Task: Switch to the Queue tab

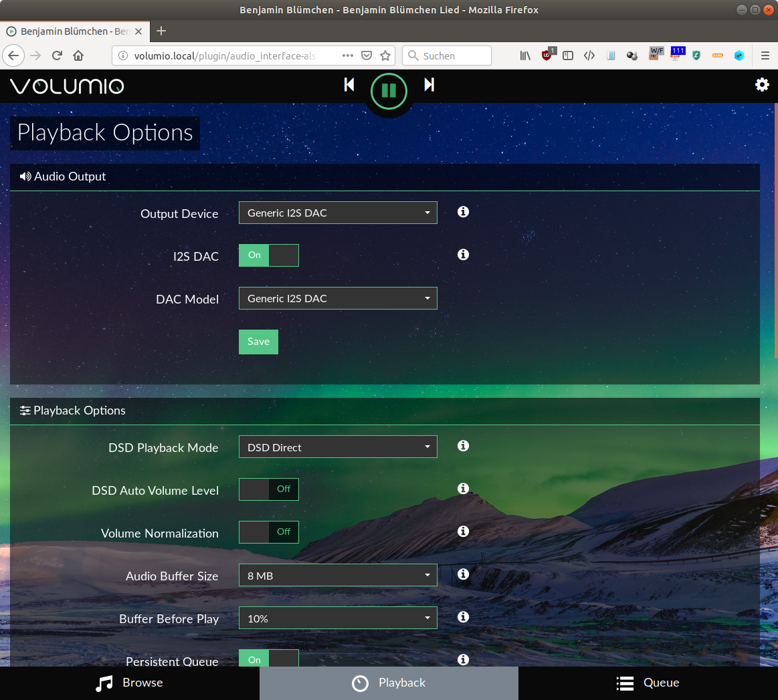Action: click(648, 683)
